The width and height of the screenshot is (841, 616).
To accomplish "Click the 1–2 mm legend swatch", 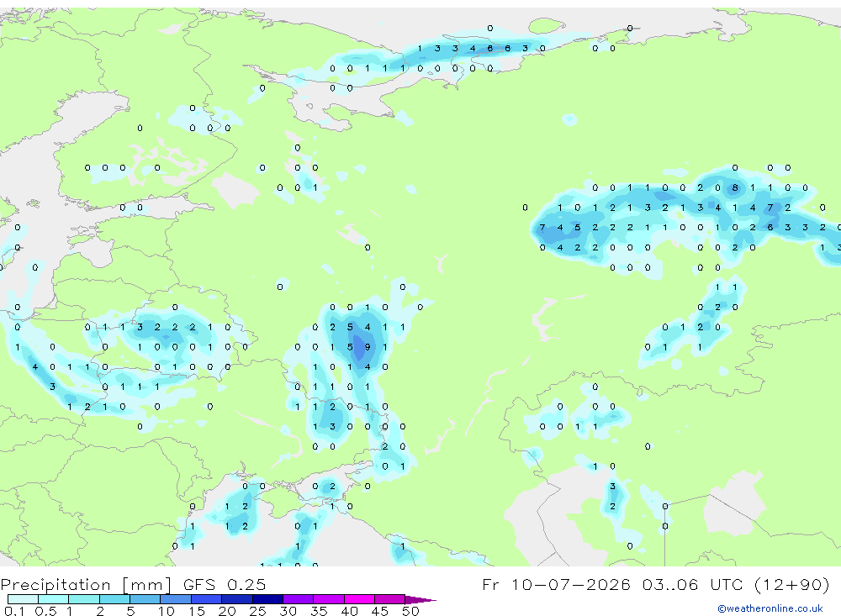I will (84, 599).
